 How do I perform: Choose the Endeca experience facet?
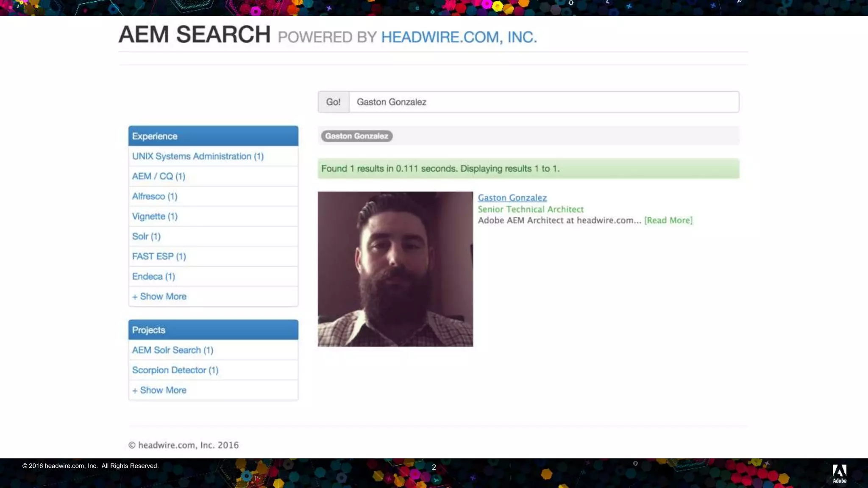[153, 277]
